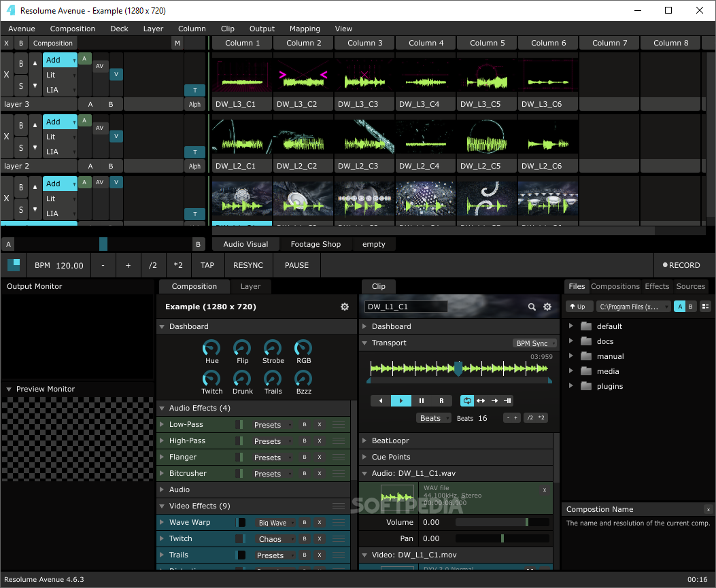Switch to the Layer tab

point(250,286)
